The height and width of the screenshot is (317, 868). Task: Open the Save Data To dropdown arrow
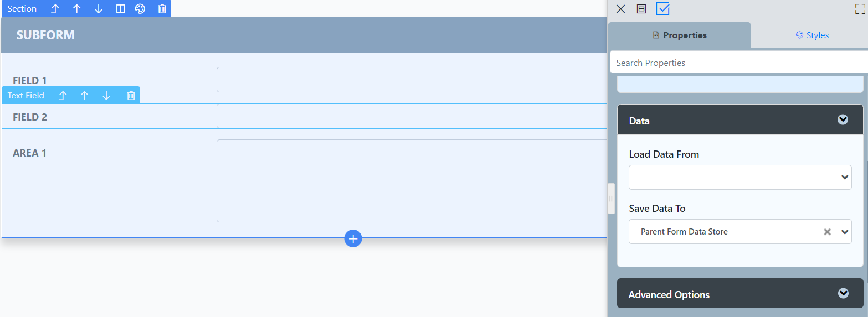[x=845, y=232]
